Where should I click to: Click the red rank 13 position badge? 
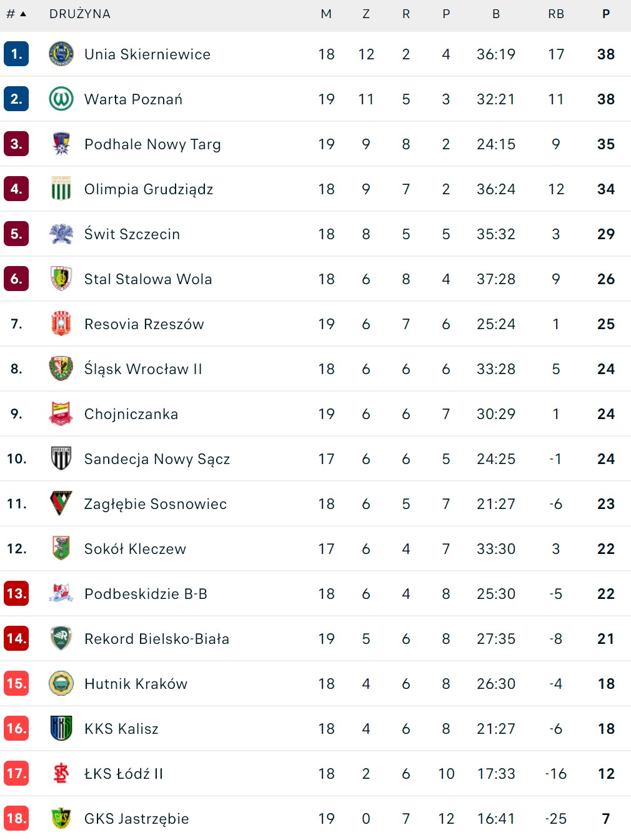[x=16, y=594]
